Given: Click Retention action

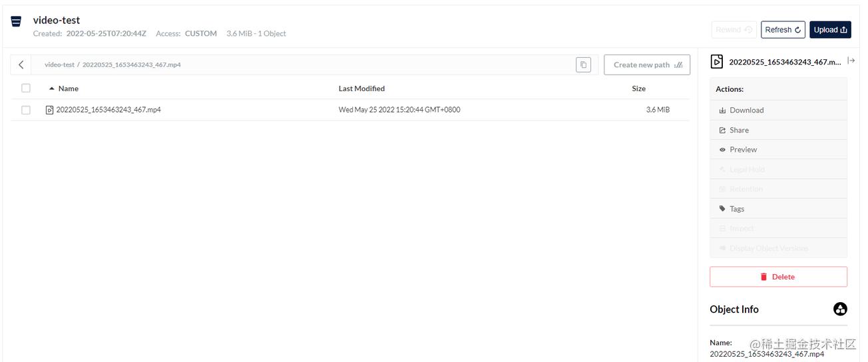Looking at the screenshot, I should tap(778, 189).
